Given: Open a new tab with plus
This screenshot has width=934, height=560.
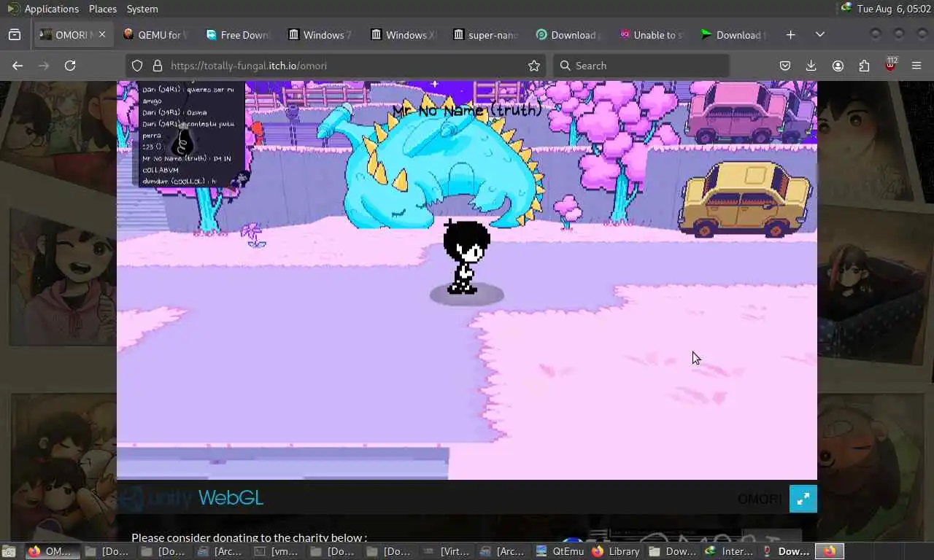Looking at the screenshot, I should click(791, 34).
